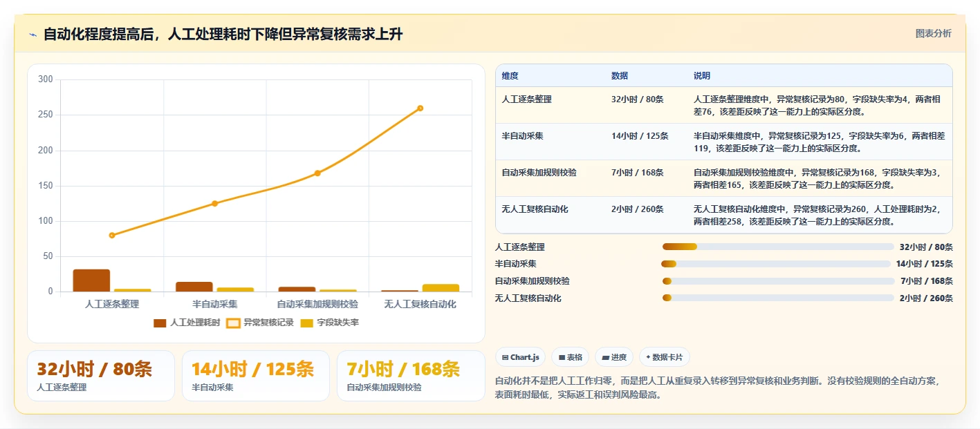
Task: Click the 自动采集加规则校验 progress bar
Action: (778, 281)
